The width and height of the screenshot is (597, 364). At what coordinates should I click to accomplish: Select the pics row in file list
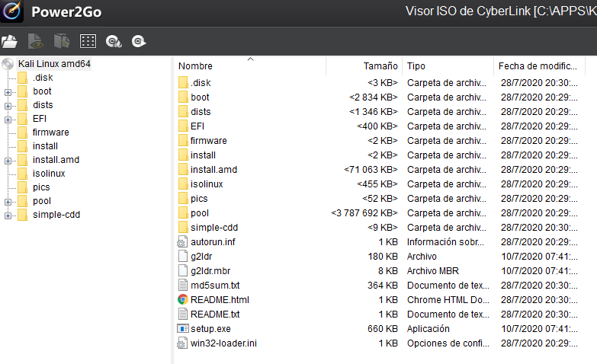point(379,199)
